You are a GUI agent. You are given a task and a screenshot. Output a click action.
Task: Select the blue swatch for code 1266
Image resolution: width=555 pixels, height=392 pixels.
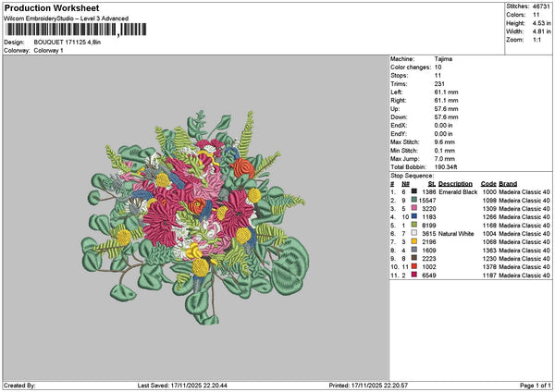pos(414,216)
